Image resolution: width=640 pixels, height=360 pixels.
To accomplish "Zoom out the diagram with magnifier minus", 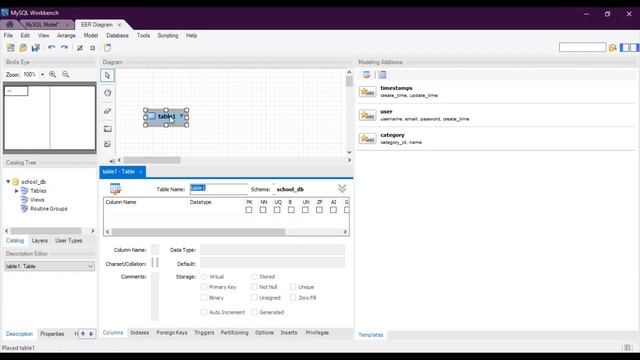I will coord(66,74).
